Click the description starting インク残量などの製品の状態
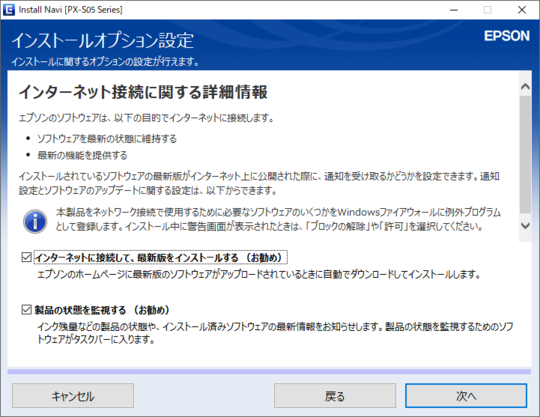Screen dimensions: 540x417 [x=276, y=333]
